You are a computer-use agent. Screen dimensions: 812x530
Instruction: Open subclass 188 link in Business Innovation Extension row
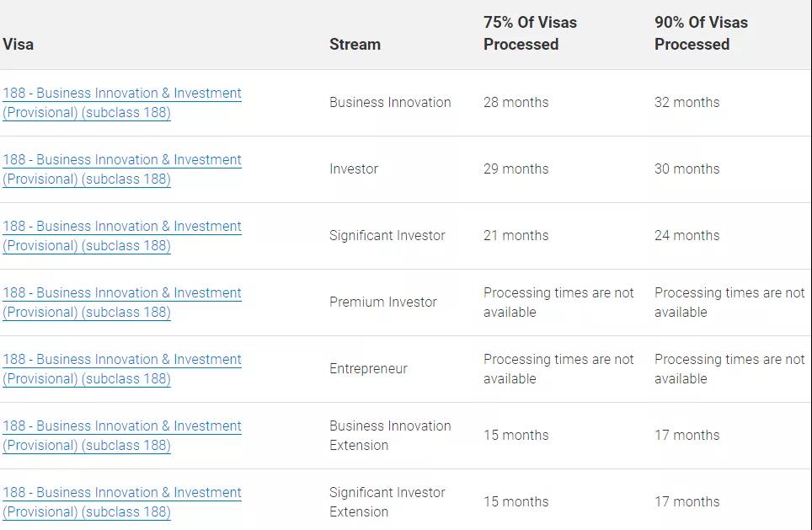(121, 435)
